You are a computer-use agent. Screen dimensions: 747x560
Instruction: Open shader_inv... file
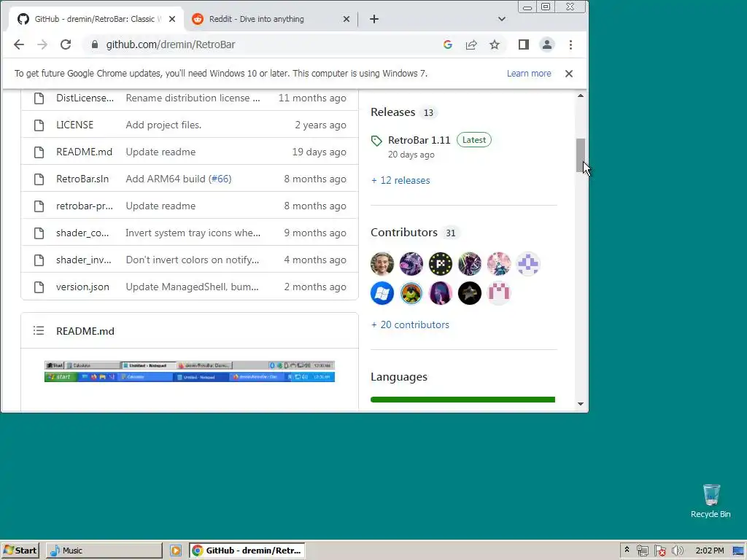(x=84, y=260)
